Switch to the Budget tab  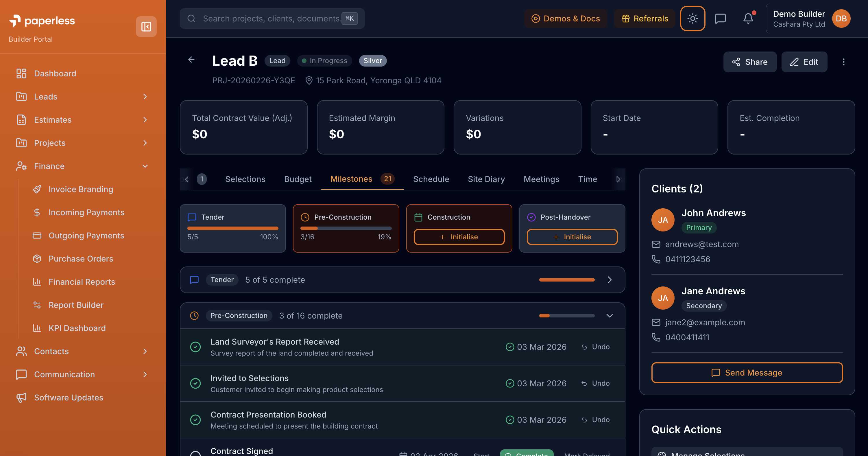pos(298,179)
